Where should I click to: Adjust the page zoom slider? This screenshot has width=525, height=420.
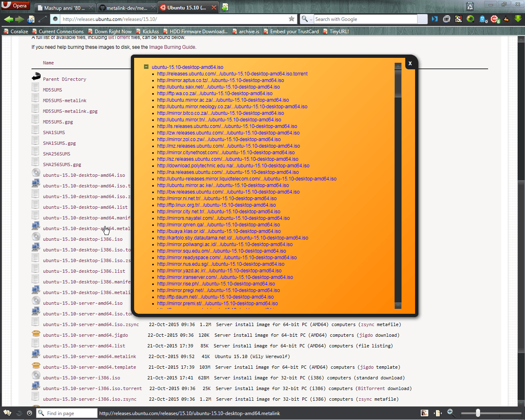(x=478, y=413)
